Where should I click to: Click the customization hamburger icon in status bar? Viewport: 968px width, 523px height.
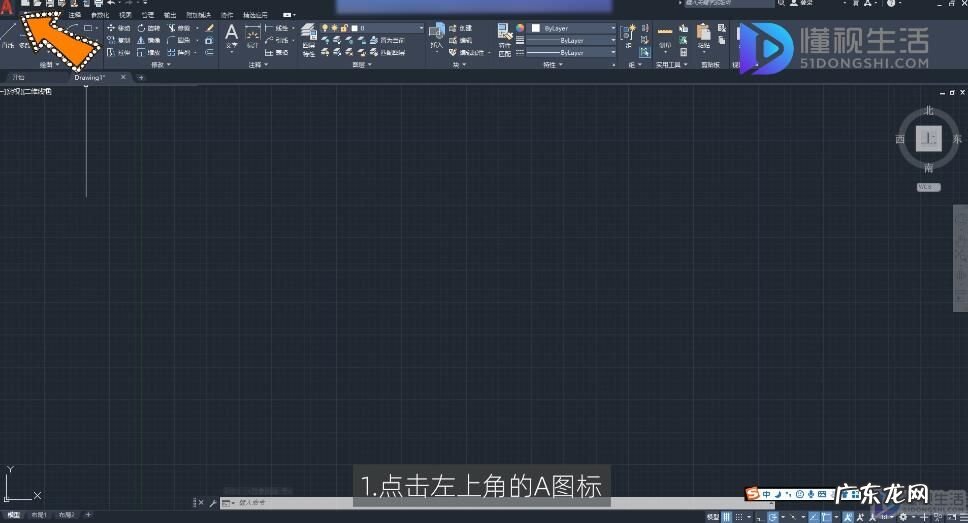point(962,517)
